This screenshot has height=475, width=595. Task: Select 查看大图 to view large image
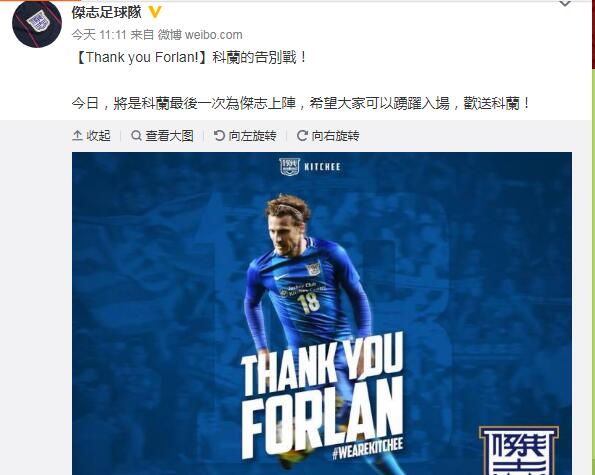169,135
